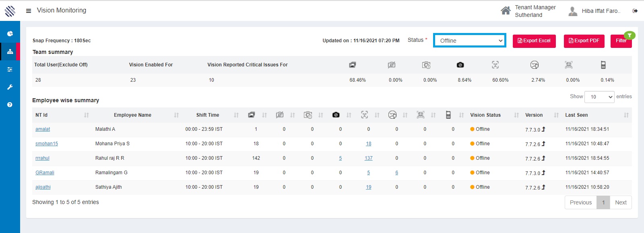Image resolution: width=644 pixels, height=233 pixels.
Task: Click the Export PDF button
Action: (584, 41)
